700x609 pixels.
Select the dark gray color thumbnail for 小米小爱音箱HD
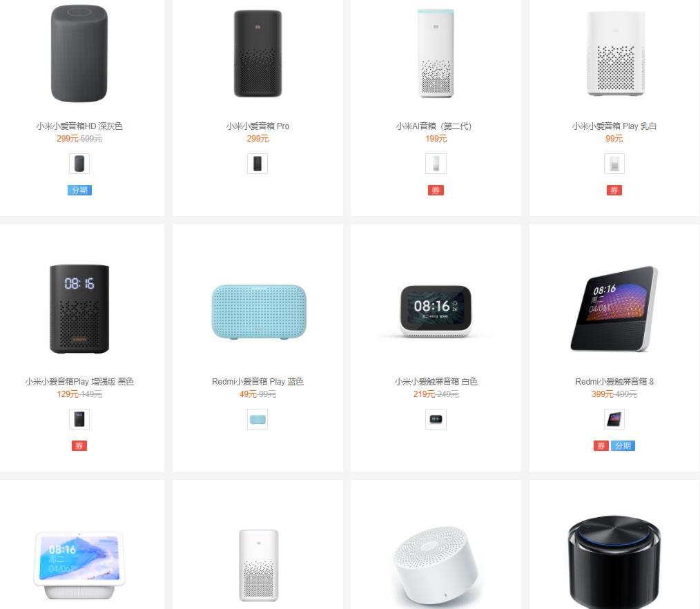pyautogui.click(x=79, y=164)
